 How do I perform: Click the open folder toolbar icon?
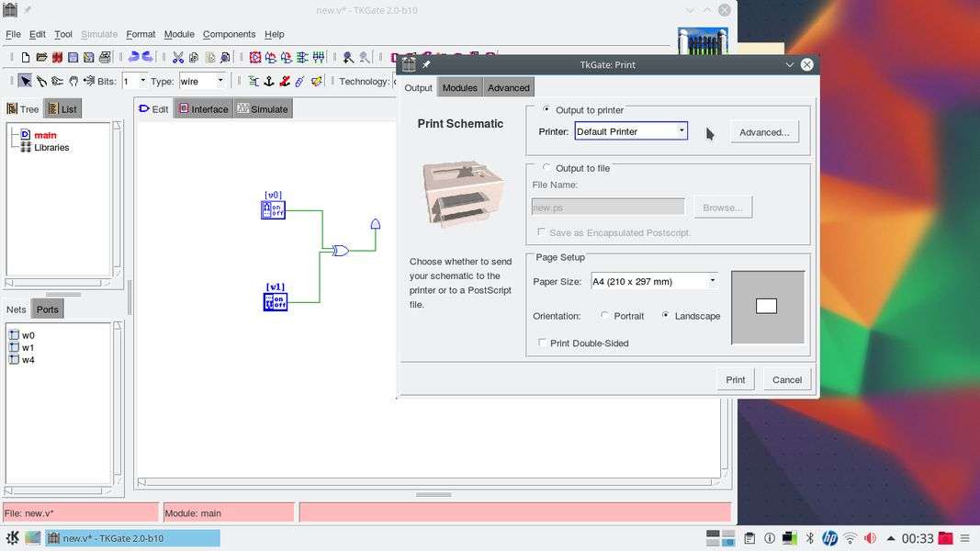42,57
